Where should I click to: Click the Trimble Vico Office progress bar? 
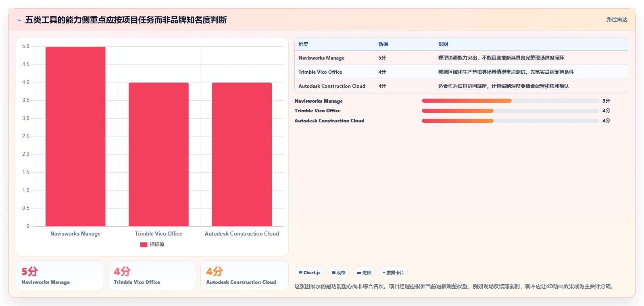510,111
